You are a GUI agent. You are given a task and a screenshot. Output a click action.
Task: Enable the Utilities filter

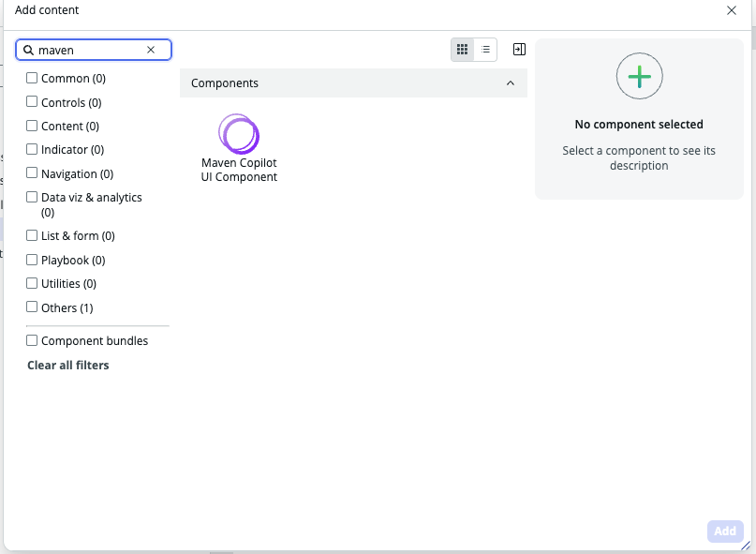coord(31,283)
